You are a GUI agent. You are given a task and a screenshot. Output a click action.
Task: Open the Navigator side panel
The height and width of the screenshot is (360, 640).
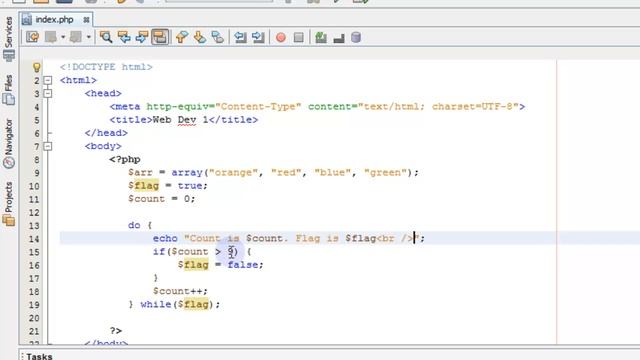pos(9,144)
